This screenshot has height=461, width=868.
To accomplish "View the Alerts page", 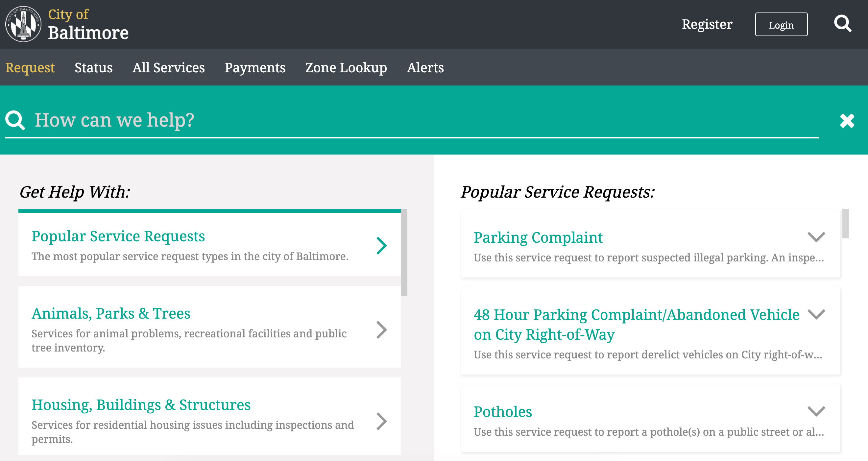I will click(x=425, y=68).
